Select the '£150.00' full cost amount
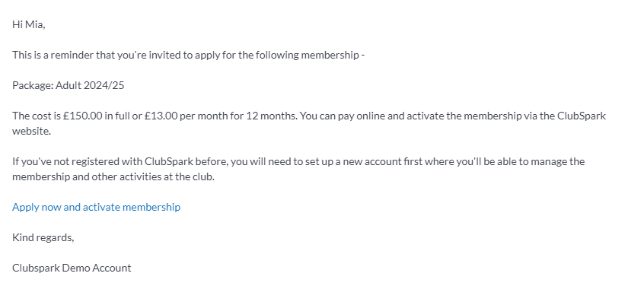Screen dimensions: 644x305 coord(82,116)
